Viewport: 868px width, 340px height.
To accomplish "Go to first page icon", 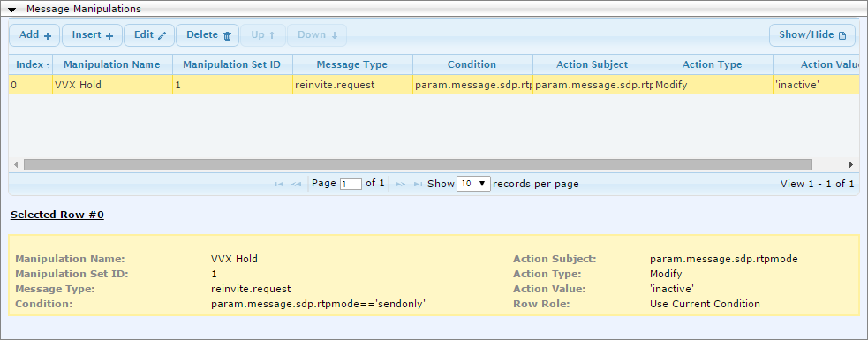I will coord(280,184).
